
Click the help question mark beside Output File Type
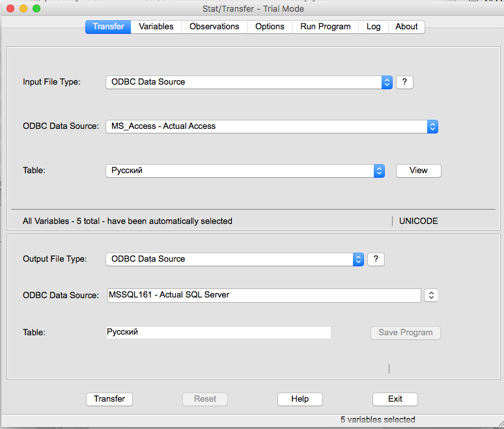tap(376, 259)
